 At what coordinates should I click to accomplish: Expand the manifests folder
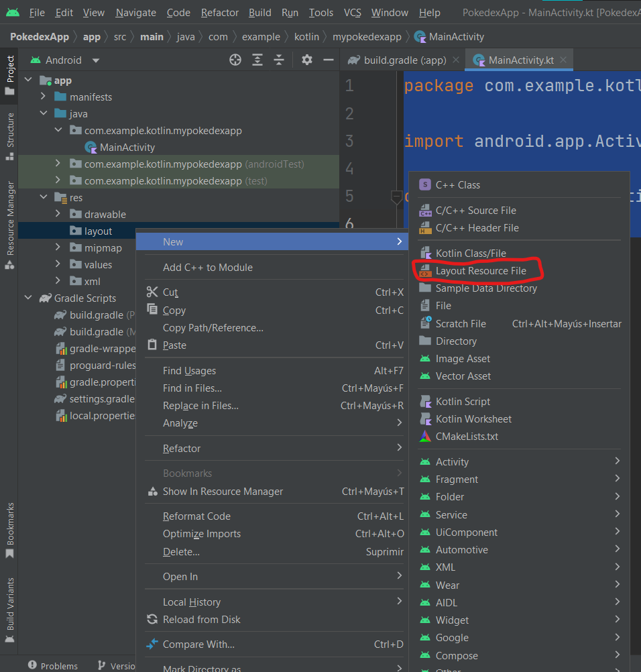[x=43, y=97]
